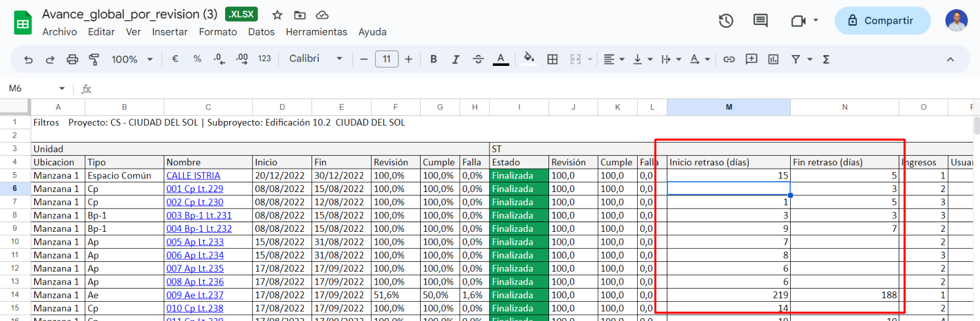Click the Undo arrow icon
This screenshot has width=980, height=321.
[x=28, y=59]
